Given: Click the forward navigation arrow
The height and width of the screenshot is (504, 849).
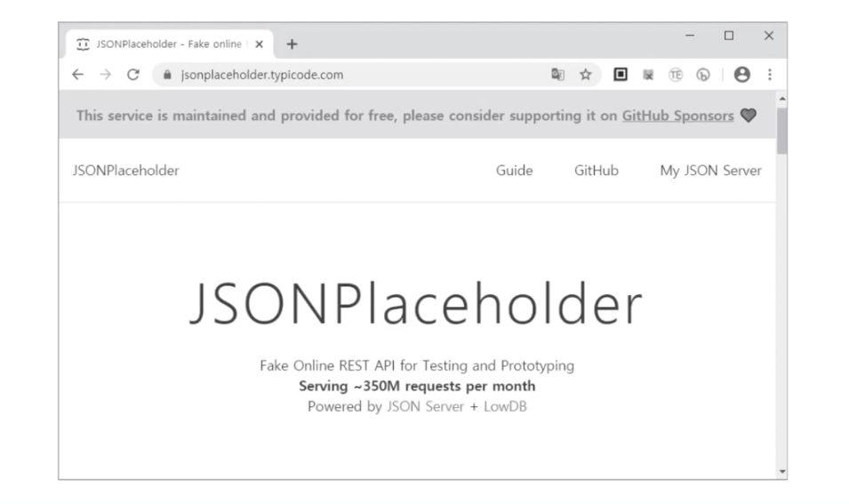Looking at the screenshot, I should 106,74.
